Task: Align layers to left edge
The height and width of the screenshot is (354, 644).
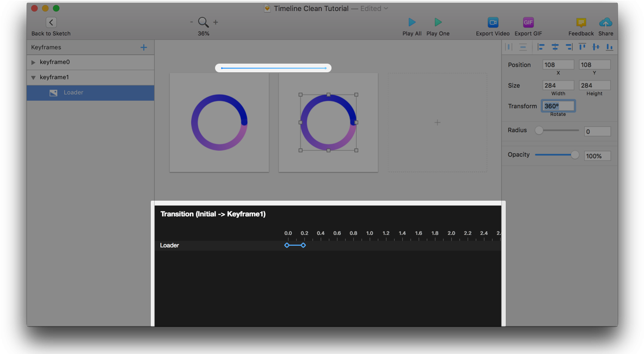Action: click(541, 47)
